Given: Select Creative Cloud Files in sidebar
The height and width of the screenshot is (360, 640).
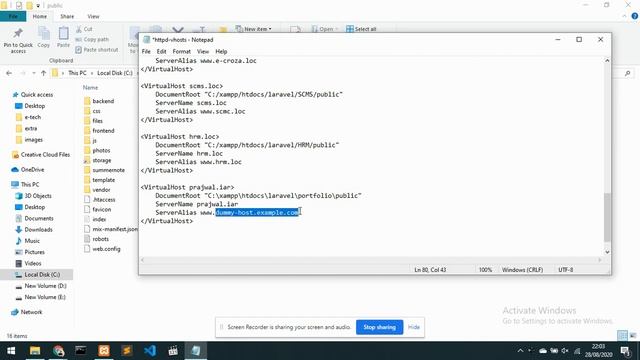Looking at the screenshot, I should (x=41, y=155).
